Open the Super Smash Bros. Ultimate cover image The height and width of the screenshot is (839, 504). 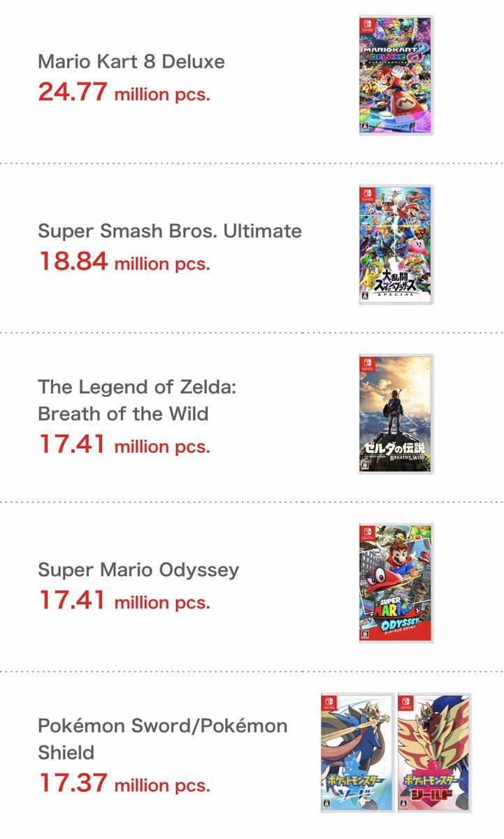point(396,245)
